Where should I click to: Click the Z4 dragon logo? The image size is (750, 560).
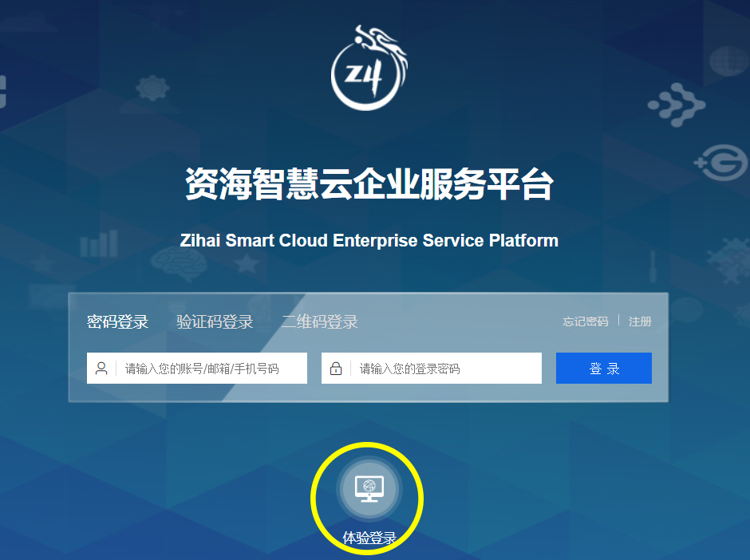[x=369, y=68]
